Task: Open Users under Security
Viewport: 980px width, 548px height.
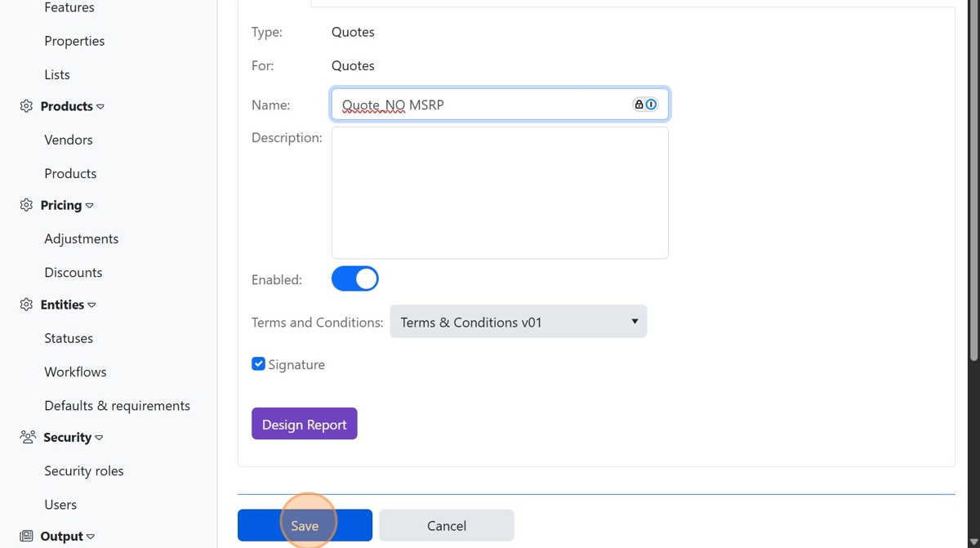Action: coord(60,504)
